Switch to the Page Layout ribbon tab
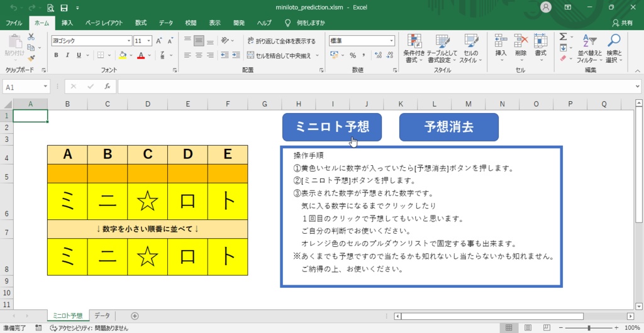 coord(104,23)
